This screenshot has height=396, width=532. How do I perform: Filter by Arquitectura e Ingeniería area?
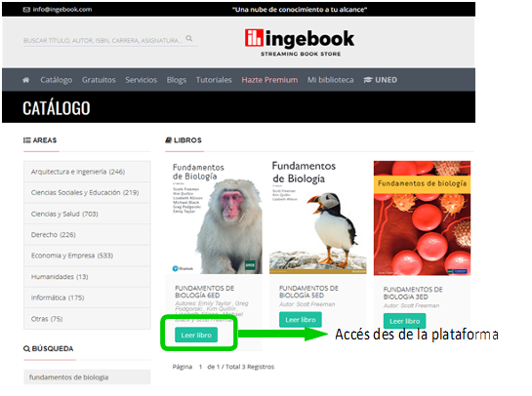pyautogui.click(x=87, y=172)
